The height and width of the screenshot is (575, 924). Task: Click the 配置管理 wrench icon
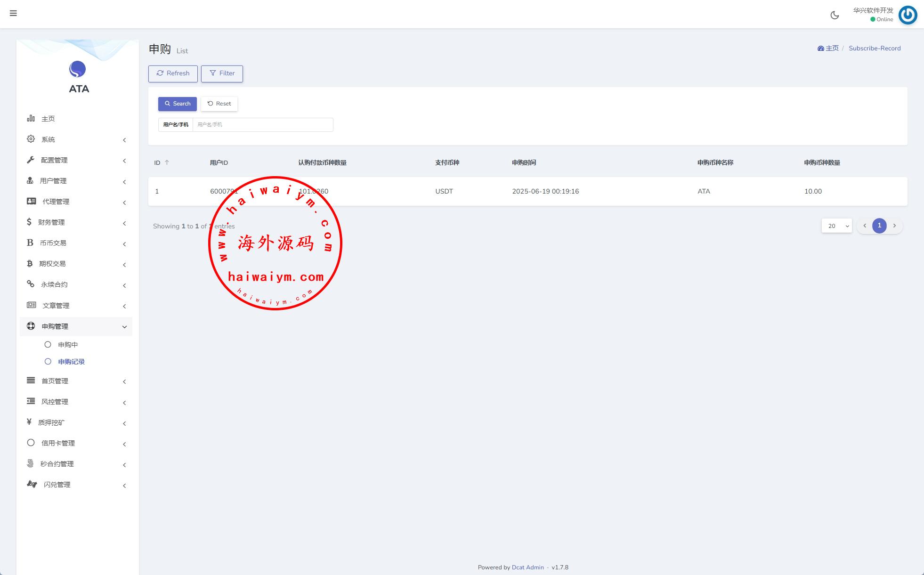pyautogui.click(x=31, y=160)
